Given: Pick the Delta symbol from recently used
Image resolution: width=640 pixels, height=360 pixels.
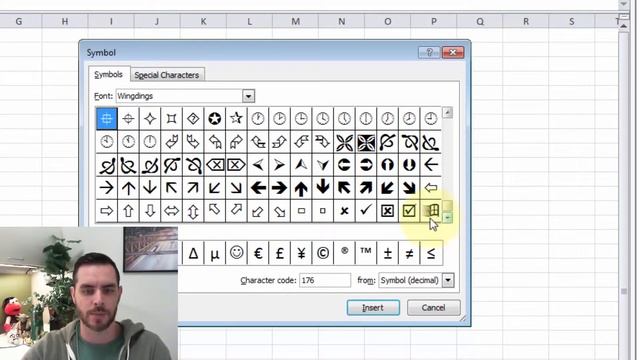Looking at the screenshot, I should click(193, 253).
